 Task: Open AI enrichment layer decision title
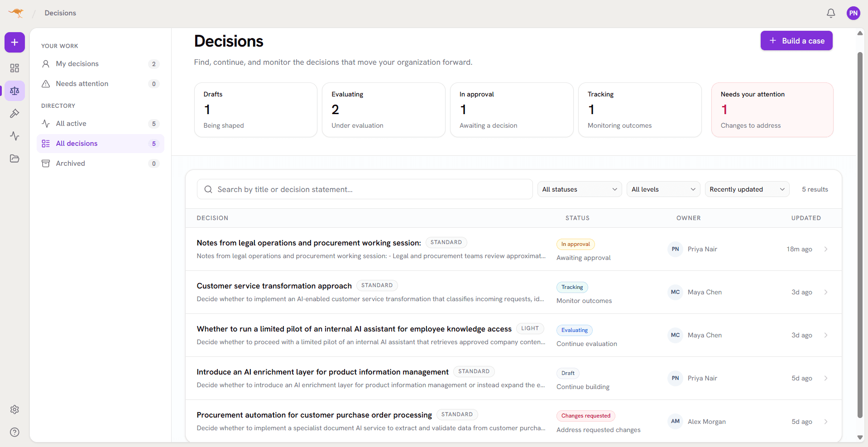pos(322,372)
